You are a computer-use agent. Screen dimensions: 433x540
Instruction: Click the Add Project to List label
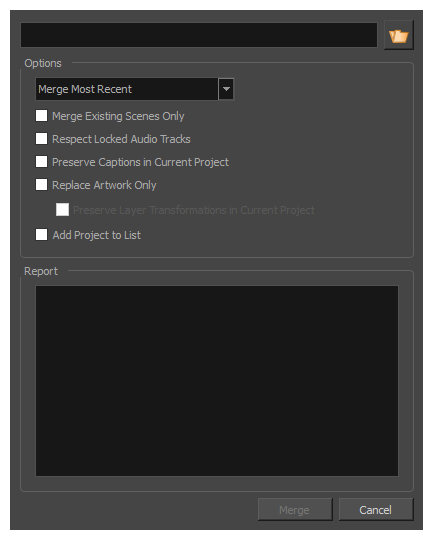(96, 235)
